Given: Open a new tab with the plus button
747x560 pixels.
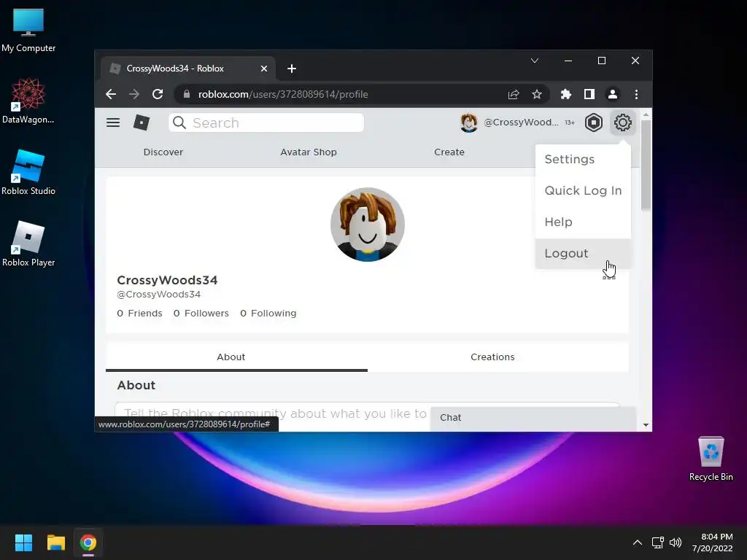Looking at the screenshot, I should pos(292,69).
